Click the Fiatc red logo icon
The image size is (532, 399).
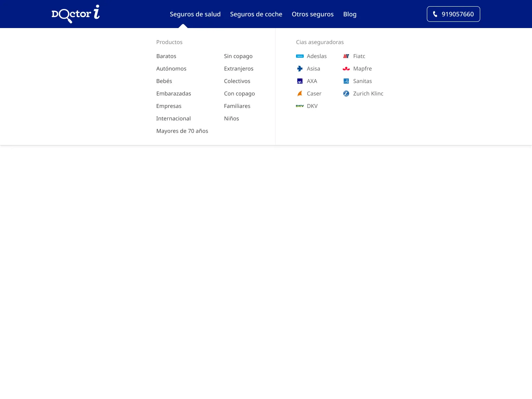(346, 56)
